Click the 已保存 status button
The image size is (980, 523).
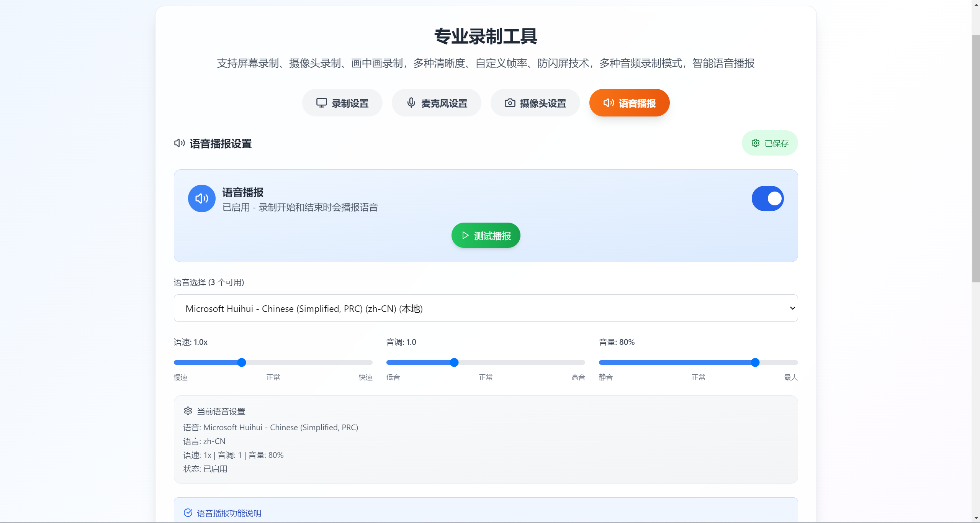pyautogui.click(x=769, y=143)
